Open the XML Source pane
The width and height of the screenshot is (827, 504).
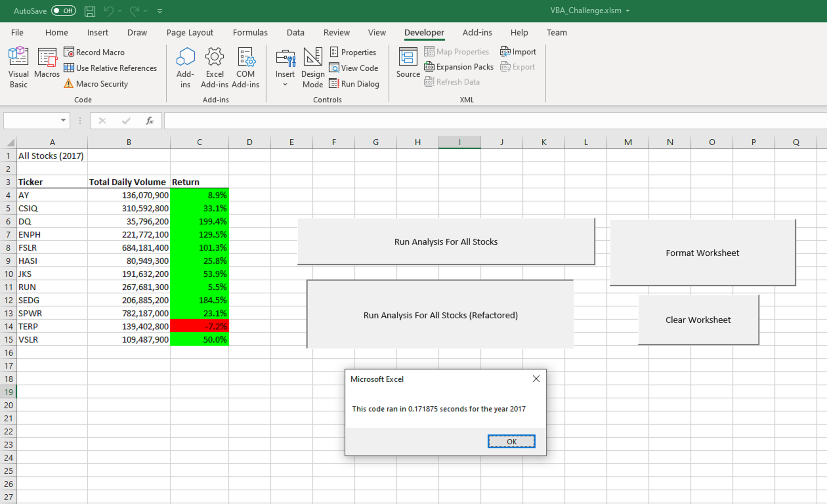408,62
